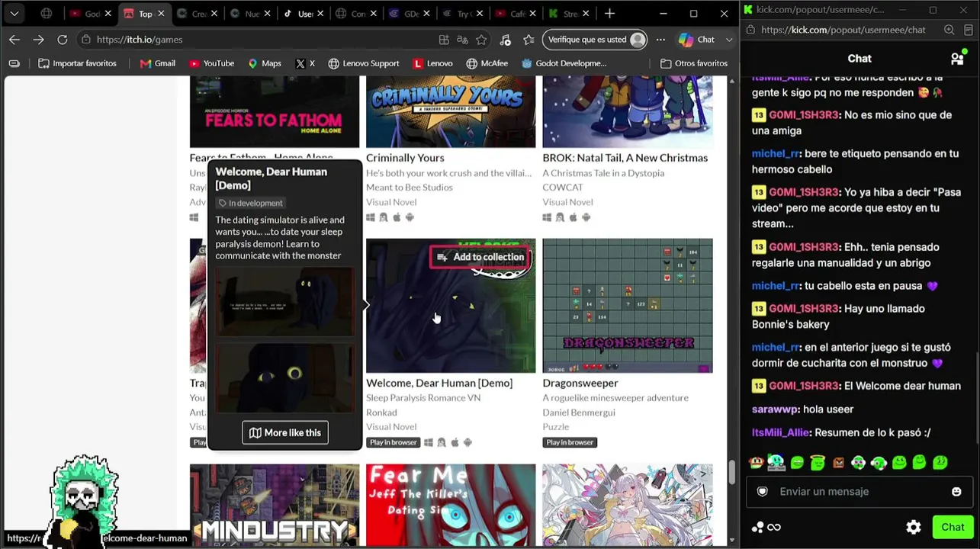Click the COWCAT author link
The image size is (980, 549).
coord(563,188)
